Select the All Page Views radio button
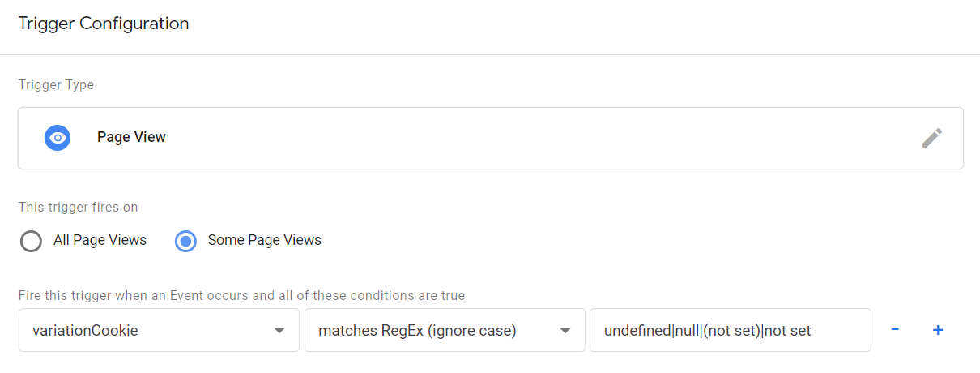 [31, 241]
